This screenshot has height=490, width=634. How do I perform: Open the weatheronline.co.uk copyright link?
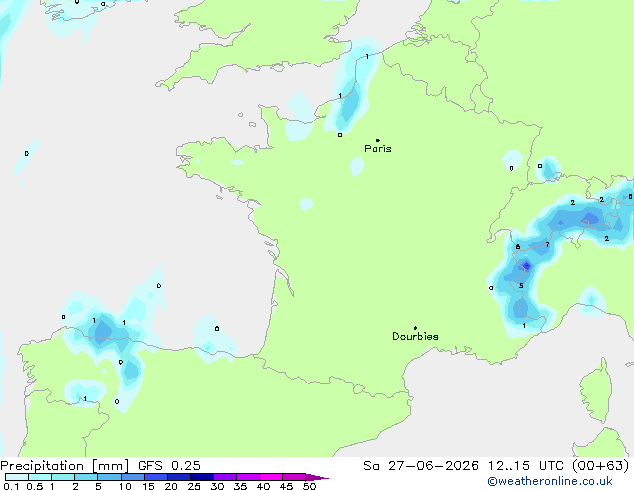[550, 481]
